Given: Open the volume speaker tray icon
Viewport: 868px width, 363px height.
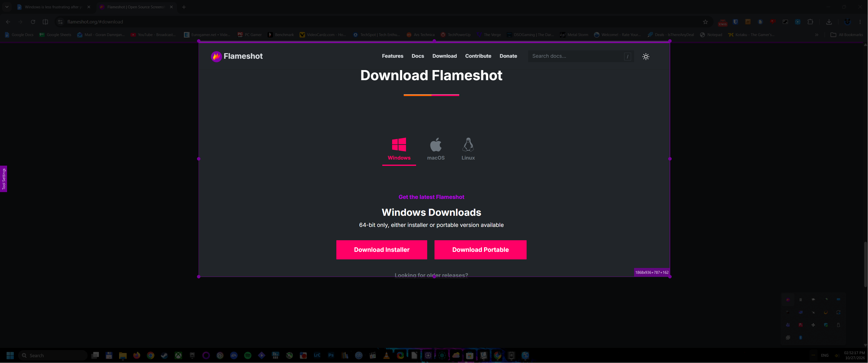Looking at the screenshot, I should click(x=837, y=356).
